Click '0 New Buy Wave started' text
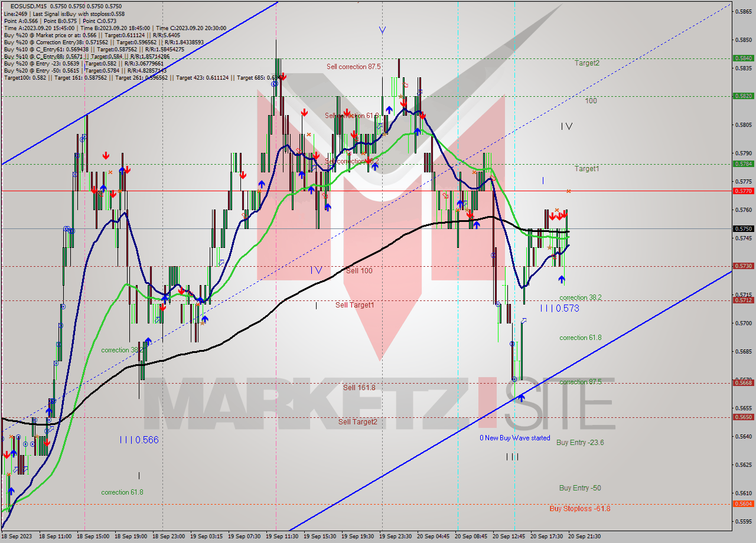756x543 pixels. click(514, 438)
